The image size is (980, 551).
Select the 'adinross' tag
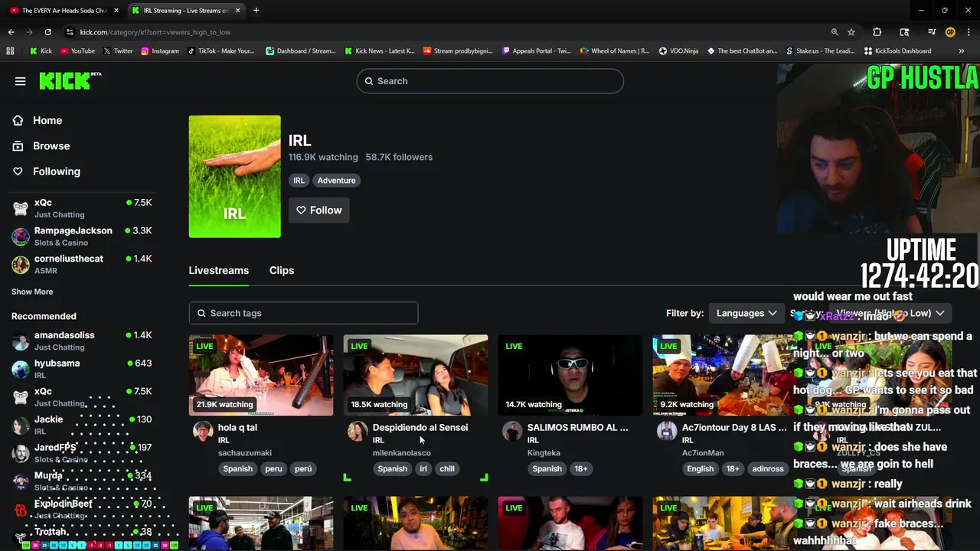pyautogui.click(x=768, y=469)
